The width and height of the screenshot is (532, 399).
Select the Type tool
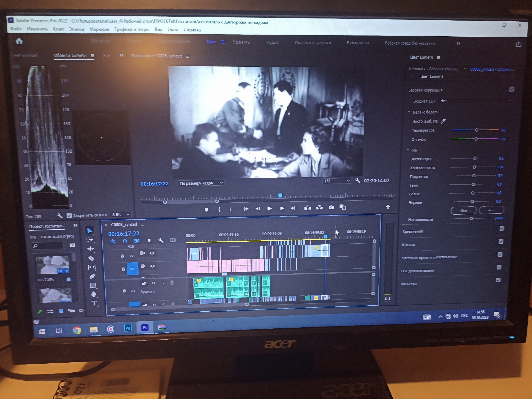[x=94, y=303]
